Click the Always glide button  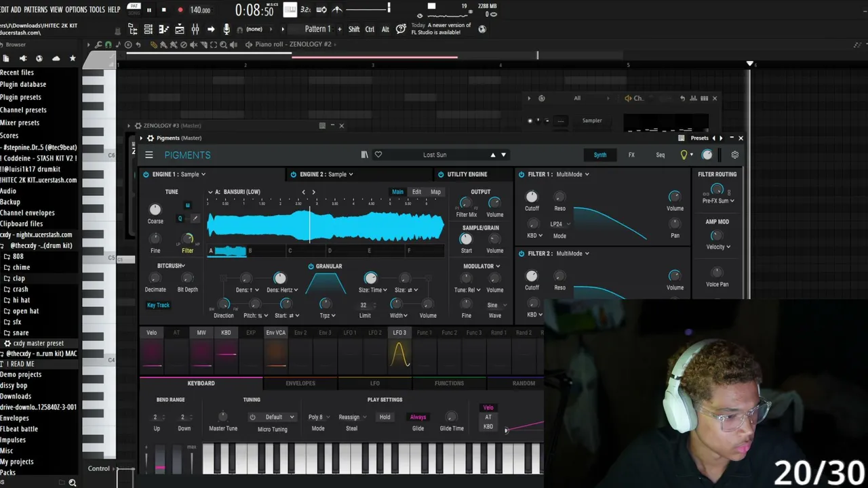(x=418, y=418)
